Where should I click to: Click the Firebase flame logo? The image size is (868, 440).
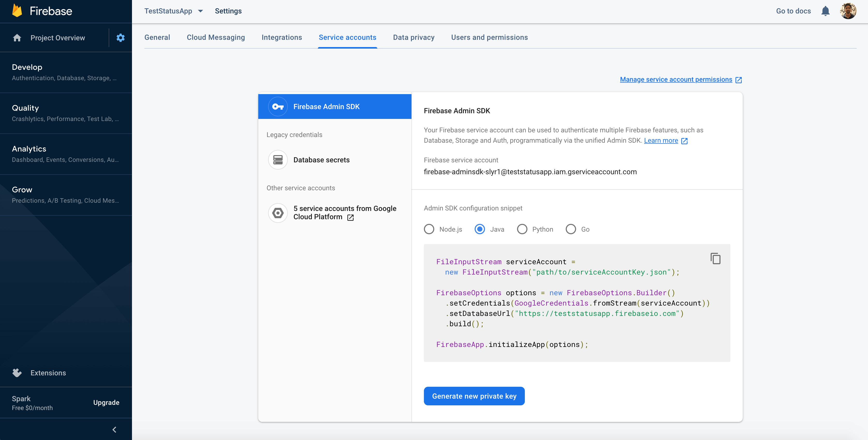point(17,11)
